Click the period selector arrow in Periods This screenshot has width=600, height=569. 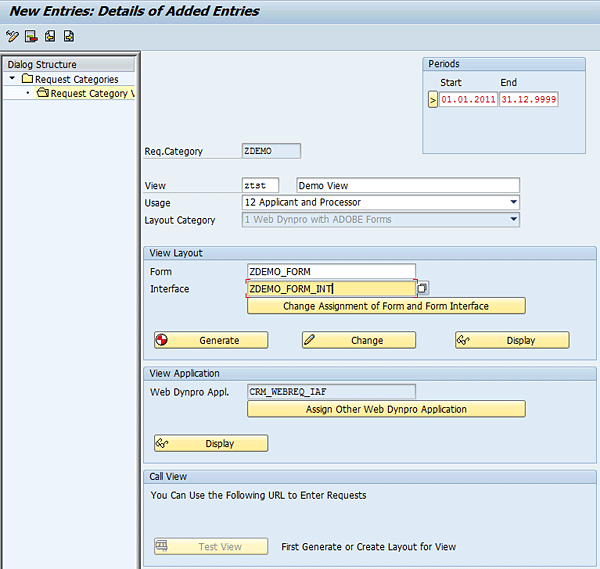point(433,100)
